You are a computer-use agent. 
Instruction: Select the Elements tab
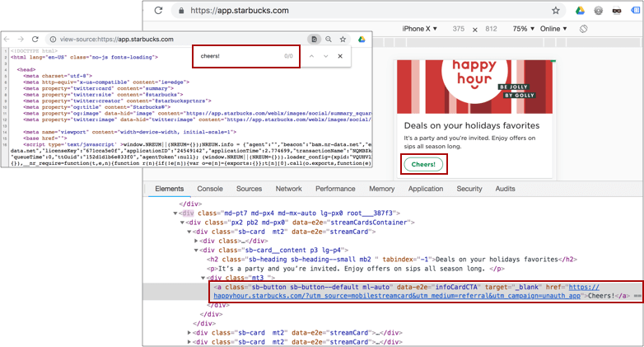pyautogui.click(x=169, y=189)
